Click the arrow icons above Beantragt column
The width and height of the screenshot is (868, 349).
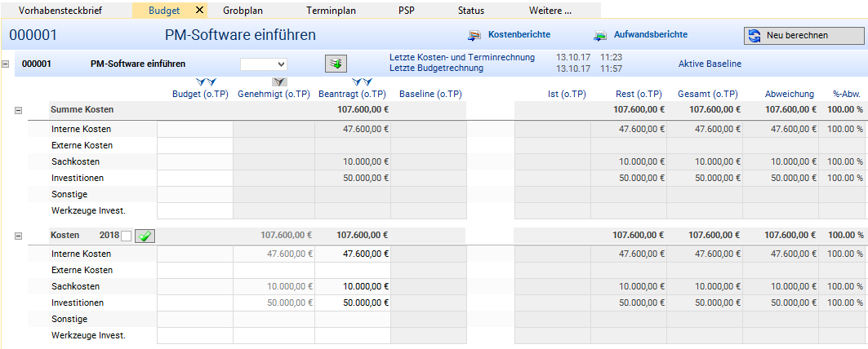tap(362, 82)
